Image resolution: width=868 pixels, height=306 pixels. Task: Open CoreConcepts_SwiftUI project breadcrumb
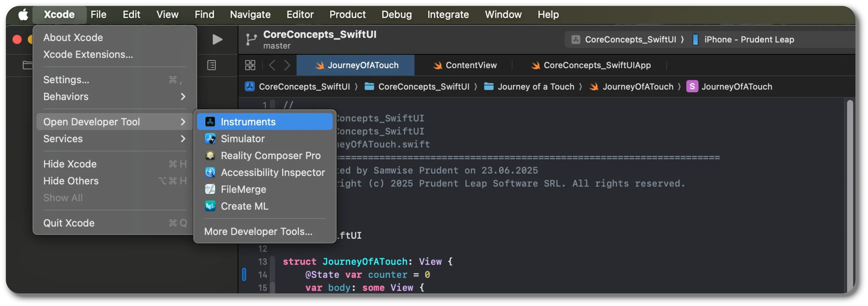[304, 86]
